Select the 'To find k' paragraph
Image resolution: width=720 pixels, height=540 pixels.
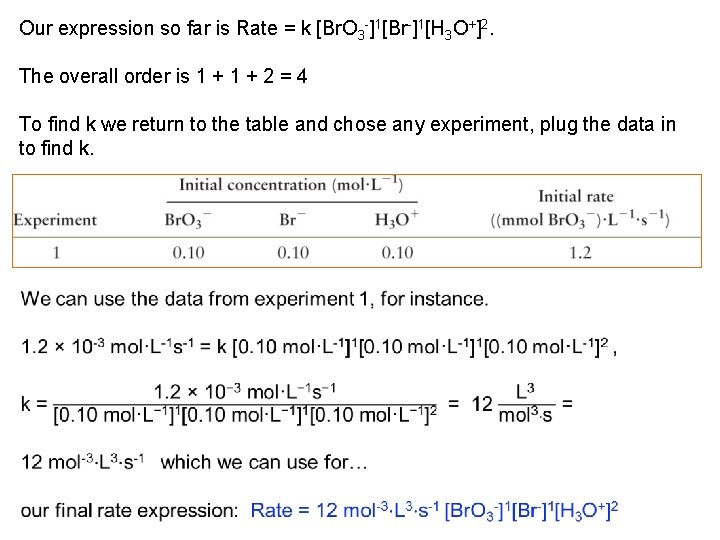pyautogui.click(x=347, y=135)
